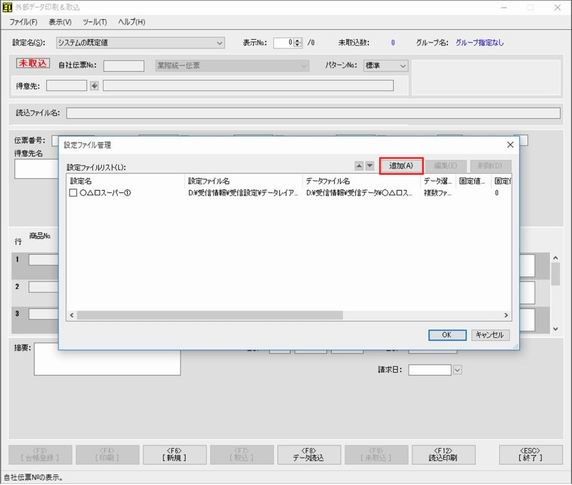Screen dimensions: 572x485
Task: Open the 請求日 date dropdown arrow
Action: coord(457,370)
